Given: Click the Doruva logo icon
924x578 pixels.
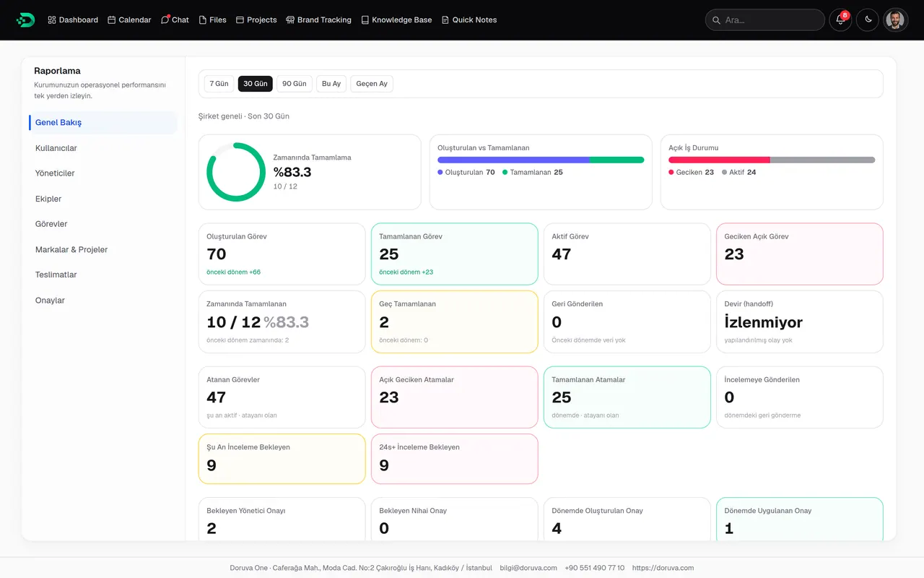Looking at the screenshot, I should point(25,20).
